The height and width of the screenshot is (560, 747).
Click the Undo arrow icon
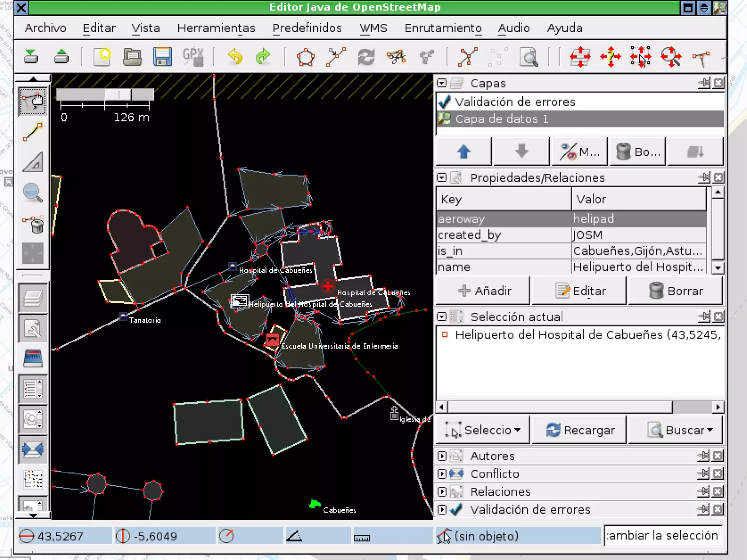pos(235,57)
